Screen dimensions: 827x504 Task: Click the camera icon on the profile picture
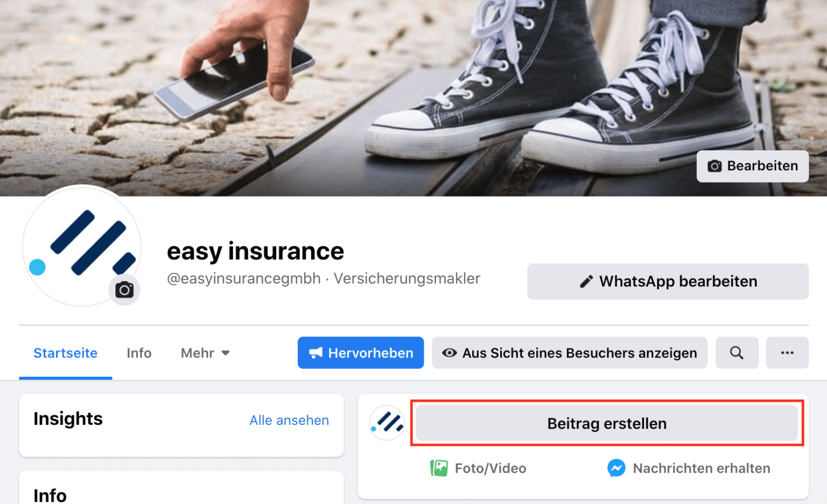[x=124, y=289]
